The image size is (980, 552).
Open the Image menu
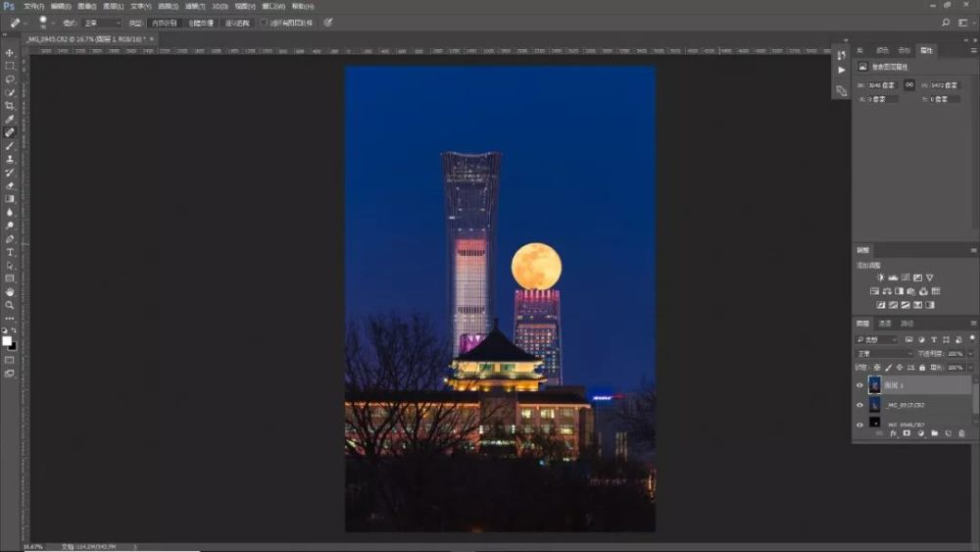coord(87,6)
